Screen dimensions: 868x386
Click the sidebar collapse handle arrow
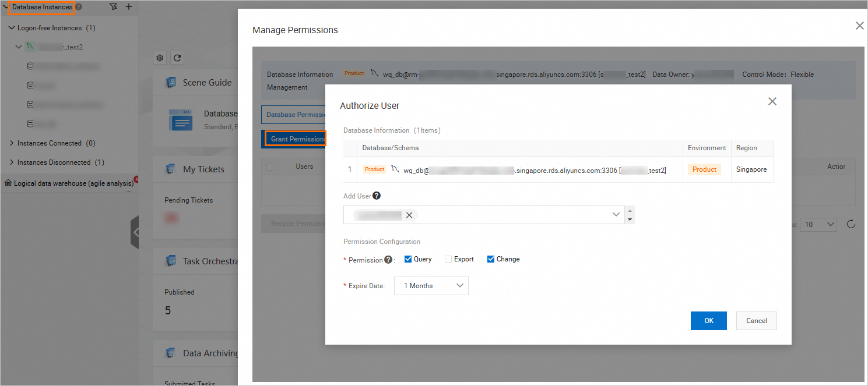135,232
